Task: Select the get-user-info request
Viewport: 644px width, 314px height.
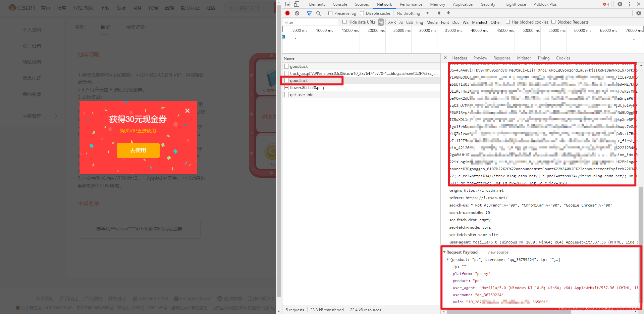Action: click(x=361, y=95)
